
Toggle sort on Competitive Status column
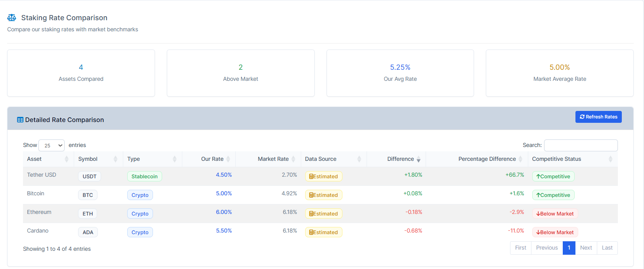pyautogui.click(x=610, y=159)
